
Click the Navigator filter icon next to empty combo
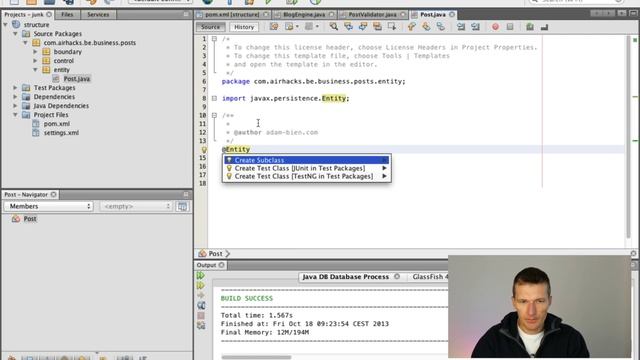click(182, 207)
